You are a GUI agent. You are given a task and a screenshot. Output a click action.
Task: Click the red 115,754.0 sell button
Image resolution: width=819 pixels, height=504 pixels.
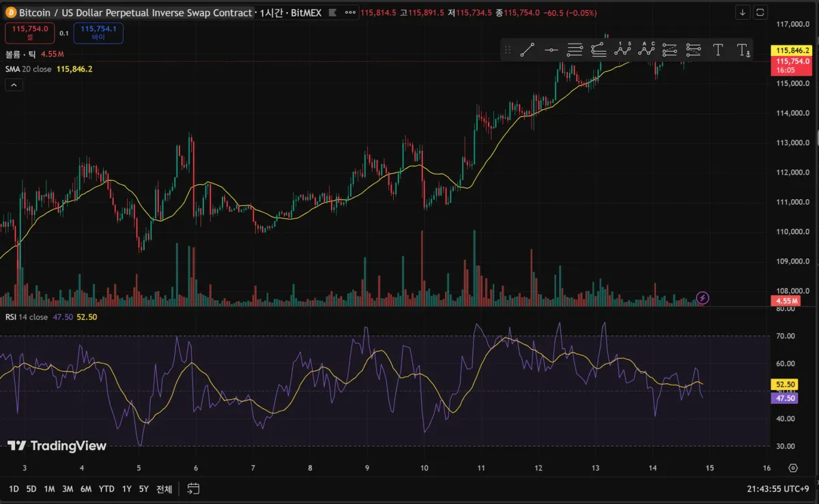pyautogui.click(x=29, y=32)
